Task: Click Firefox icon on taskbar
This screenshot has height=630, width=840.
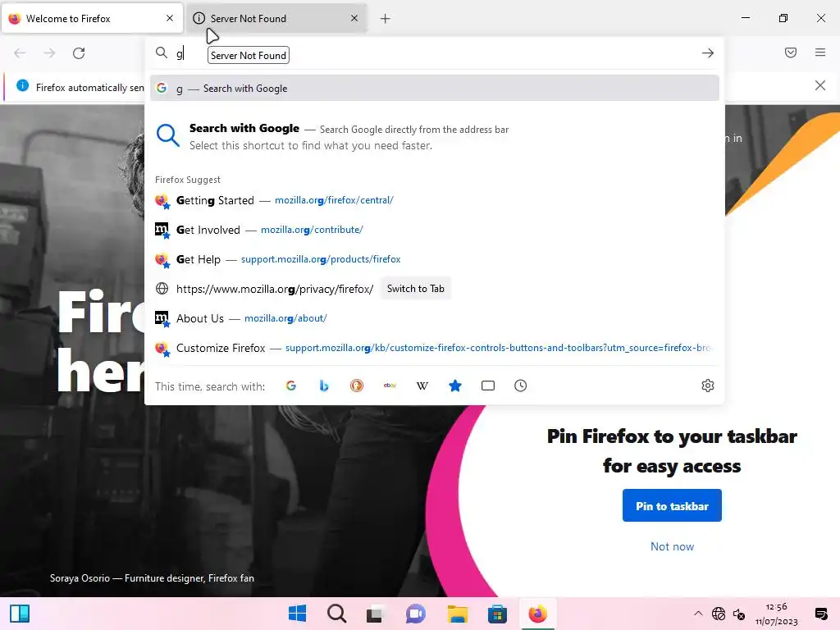Action: (x=537, y=614)
